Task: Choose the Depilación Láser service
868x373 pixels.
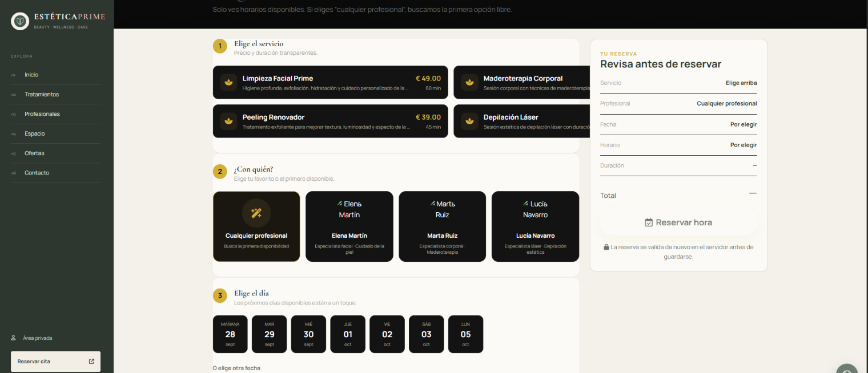Action: pos(521,121)
